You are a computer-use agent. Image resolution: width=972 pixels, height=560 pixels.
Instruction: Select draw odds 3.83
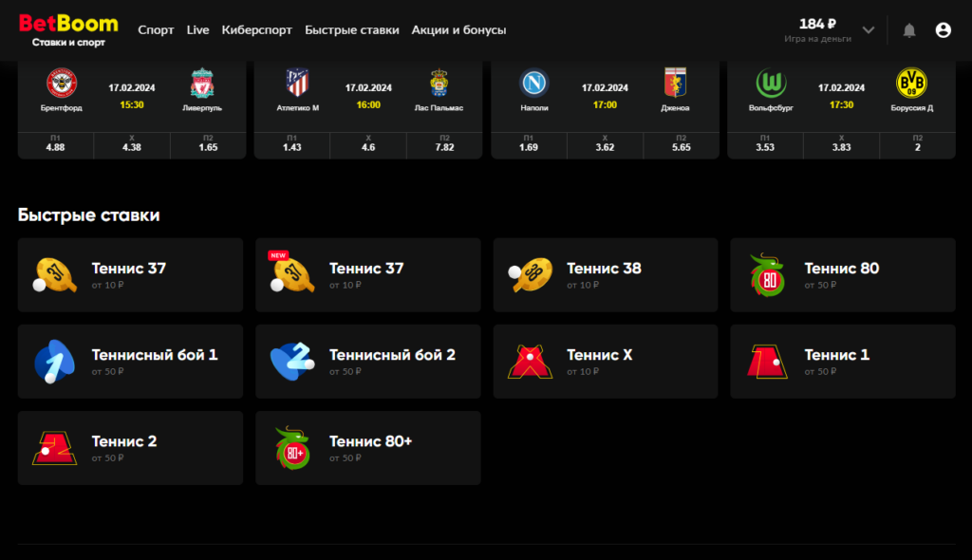[841, 145]
